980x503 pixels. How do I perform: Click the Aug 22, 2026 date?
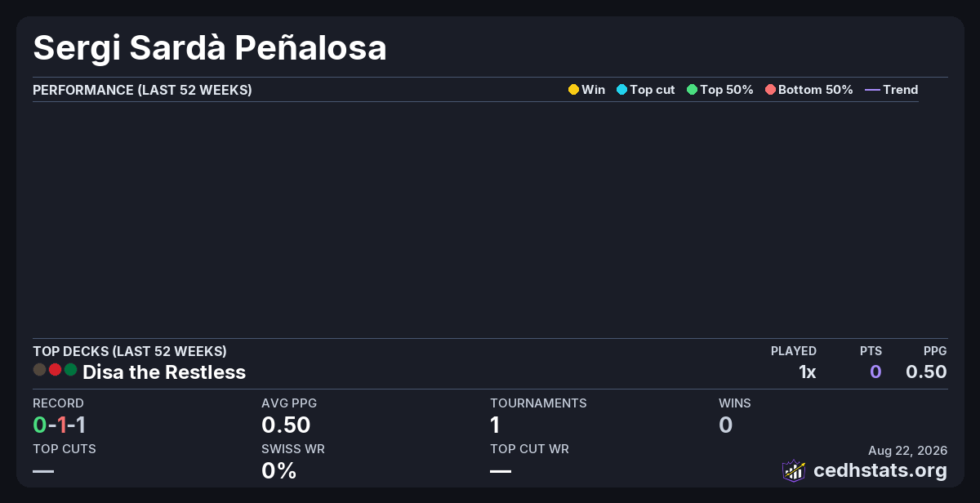coord(907,450)
